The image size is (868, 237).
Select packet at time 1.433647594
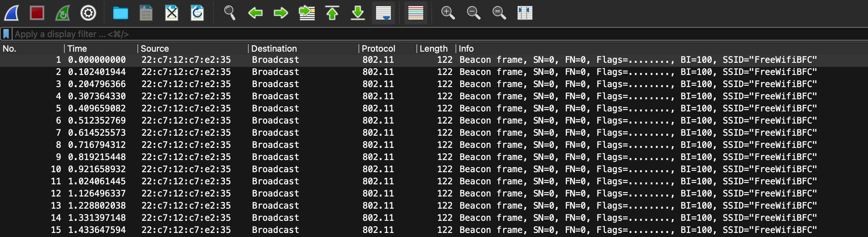[x=434, y=230]
